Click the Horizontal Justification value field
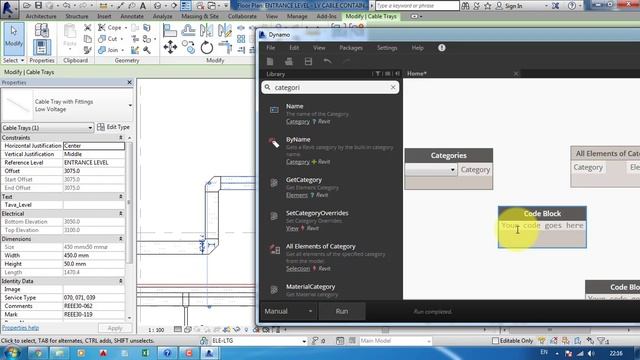The image size is (640, 360). (x=94, y=146)
